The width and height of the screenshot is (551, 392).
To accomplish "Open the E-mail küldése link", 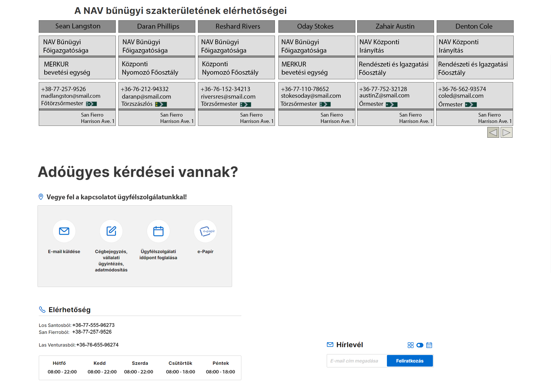I will pyautogui.click(x=64, y=252).
